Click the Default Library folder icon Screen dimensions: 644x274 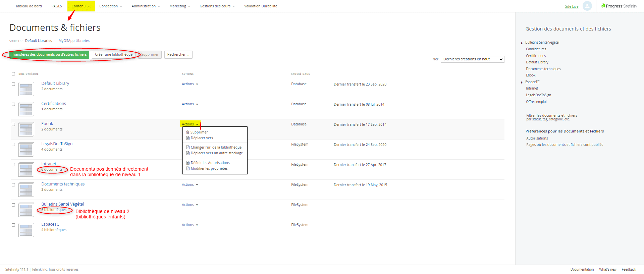point(26,90)
